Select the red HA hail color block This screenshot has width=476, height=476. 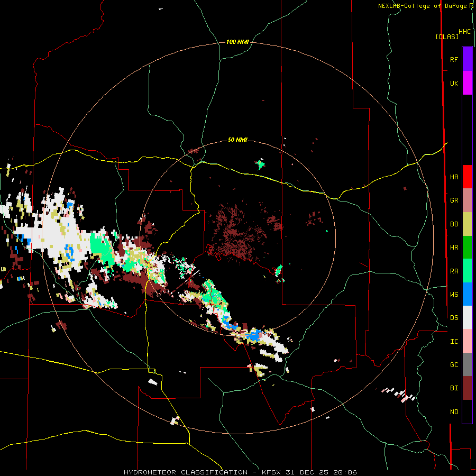point(467,177)
